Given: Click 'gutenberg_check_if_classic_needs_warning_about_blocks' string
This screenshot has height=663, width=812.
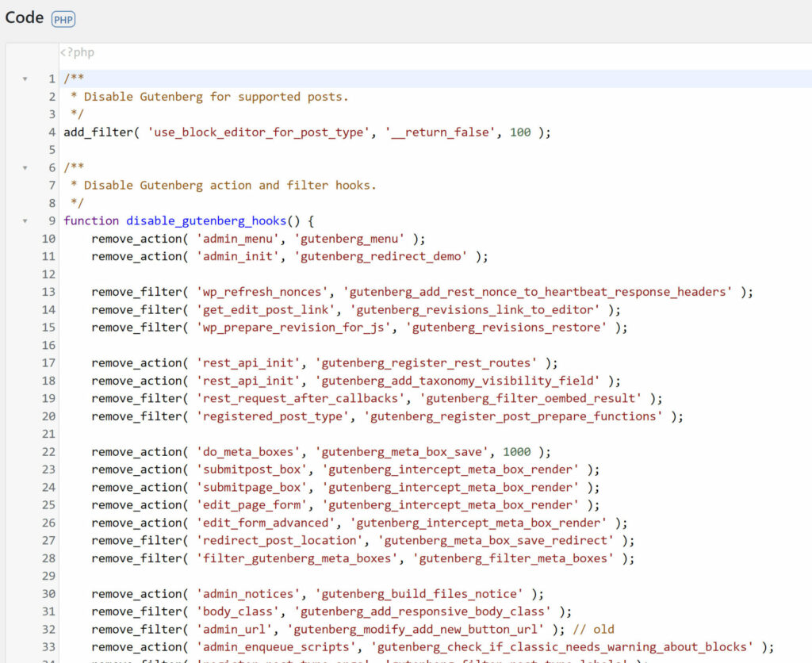Looking at the screenshot, I should (562, 647).
